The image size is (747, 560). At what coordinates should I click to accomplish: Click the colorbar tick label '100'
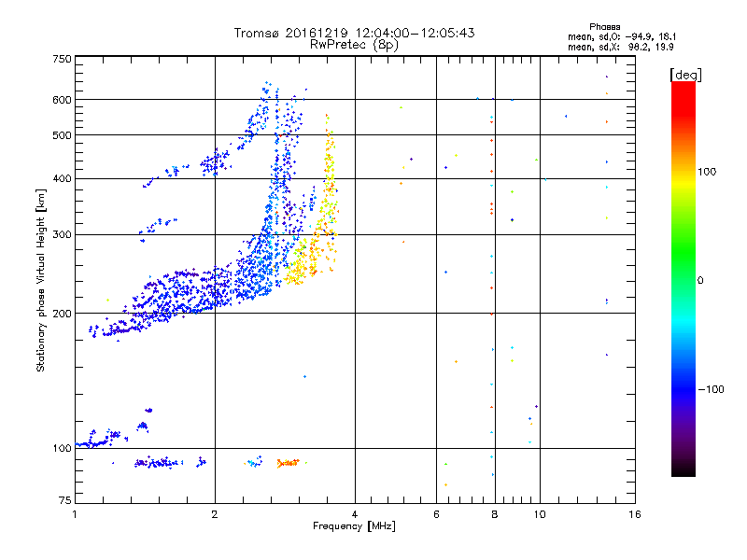[x=707, y=172]
